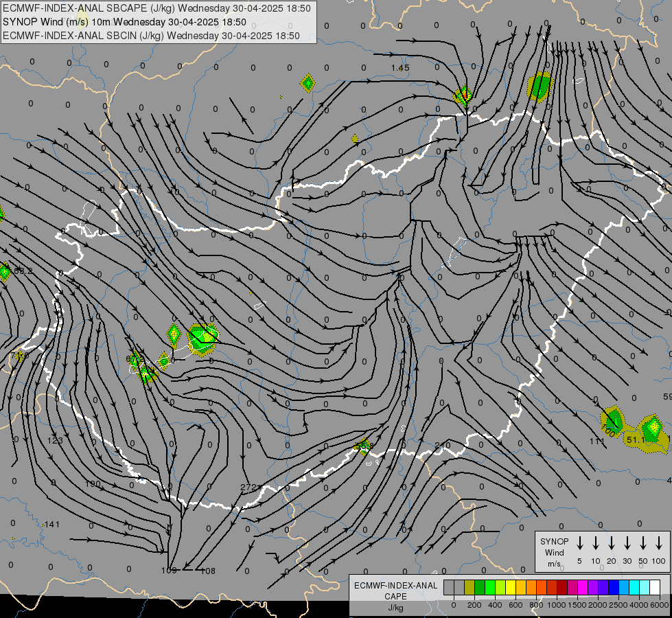Screen dimensions: 672x618
Task: Select the bright magenta swatch in CAPE legend
Action: click(x=583, y=588)
